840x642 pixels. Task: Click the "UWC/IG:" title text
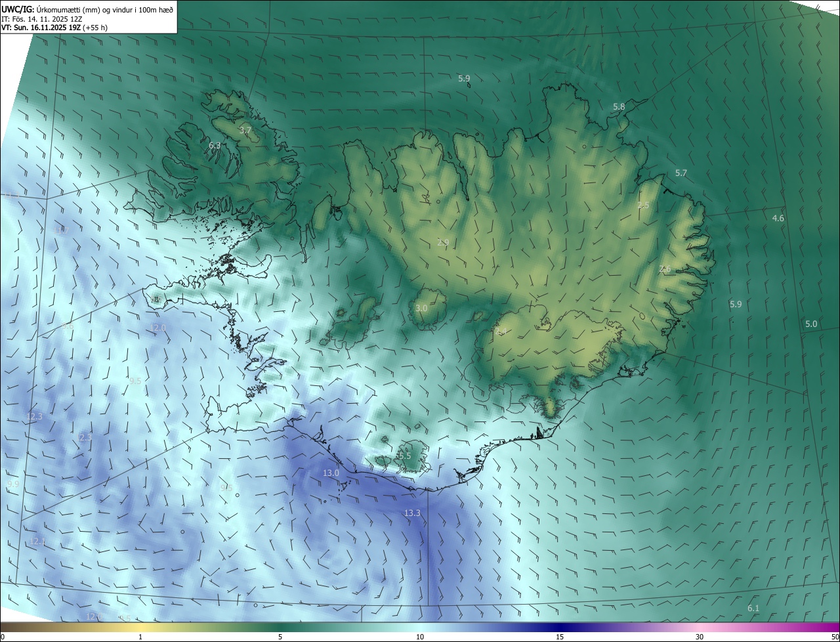18,9
